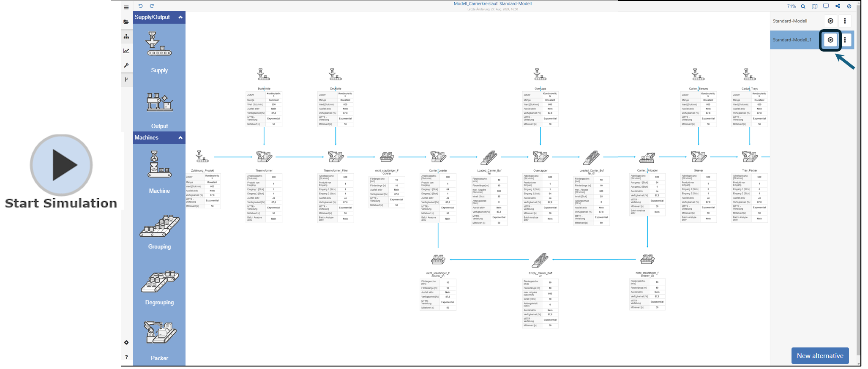868x369 pixels.
Task: Collapse the Supply/Output section
Action: (x=180, y=17)
